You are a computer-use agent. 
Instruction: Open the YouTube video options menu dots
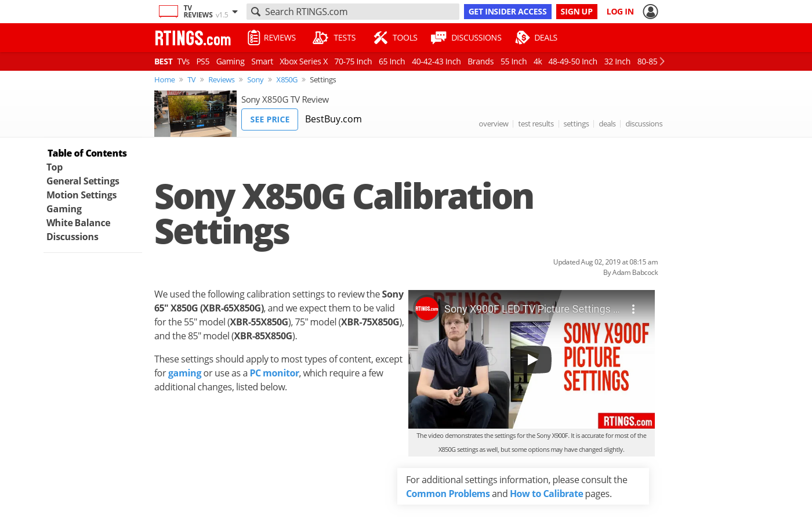coord(633,309)
